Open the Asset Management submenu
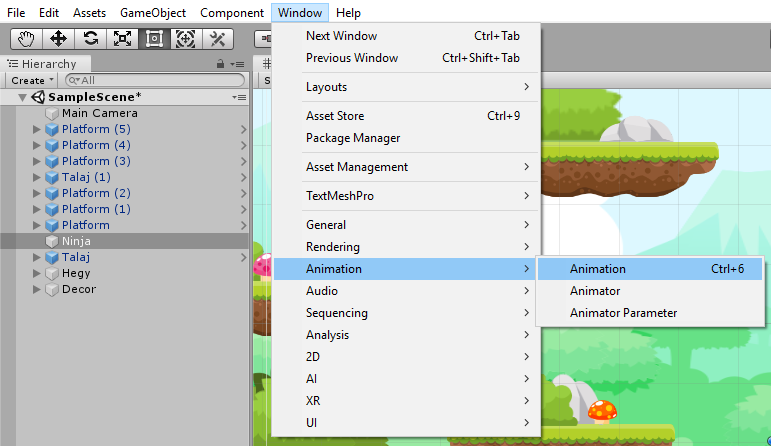The image size is (771, 446). click(406, 167)
